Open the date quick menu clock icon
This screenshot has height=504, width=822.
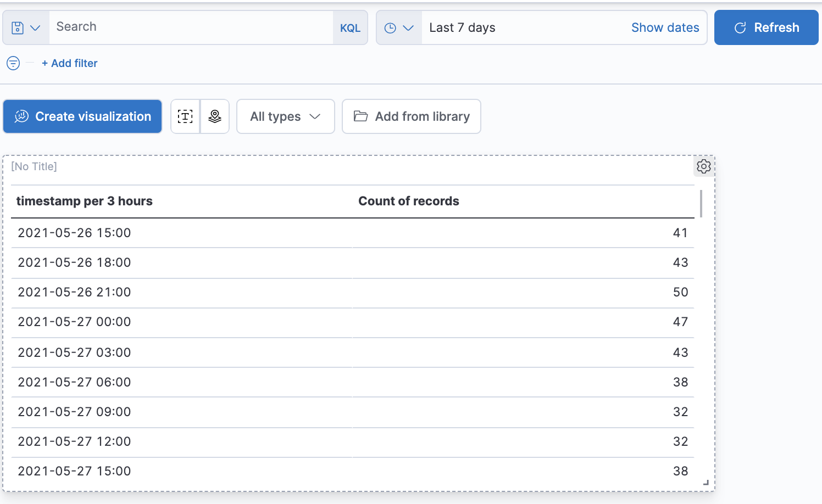coord(399,28)
